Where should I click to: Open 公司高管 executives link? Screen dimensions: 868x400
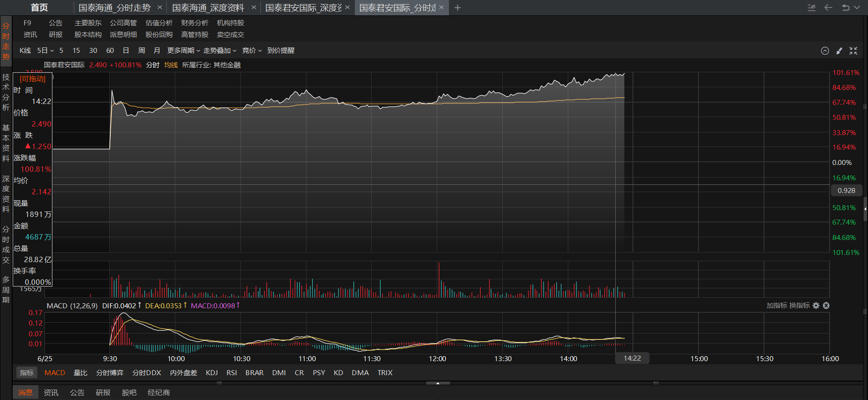point(123,23)
